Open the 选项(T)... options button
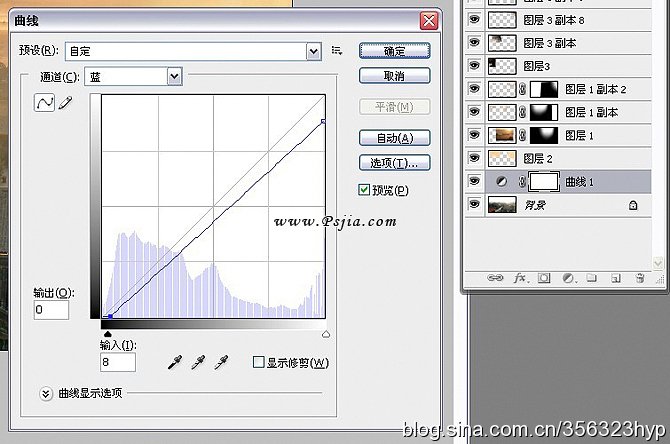Image resolution: width=670 pixels, height=444 pixels. 394,163
